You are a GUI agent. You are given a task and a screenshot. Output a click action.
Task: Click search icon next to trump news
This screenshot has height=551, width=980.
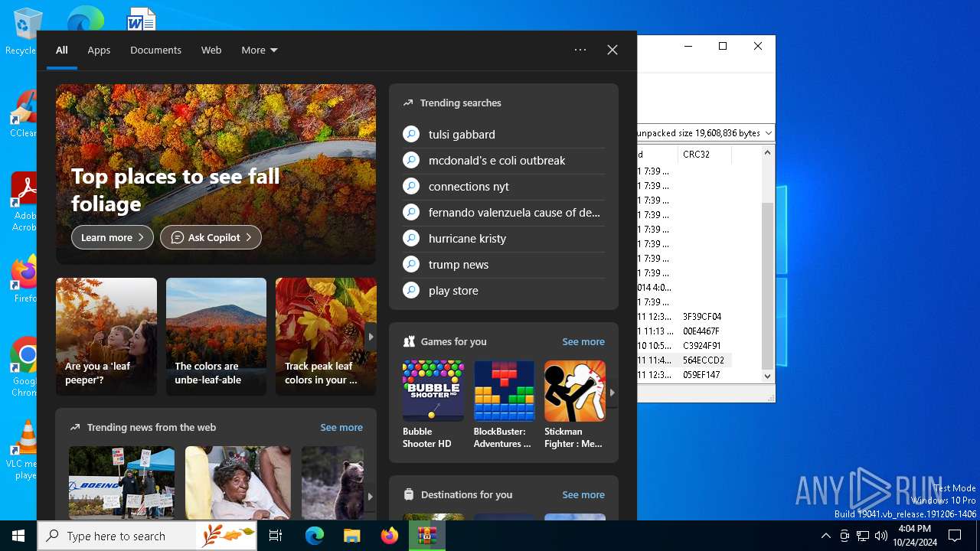[x=411, y=264]
